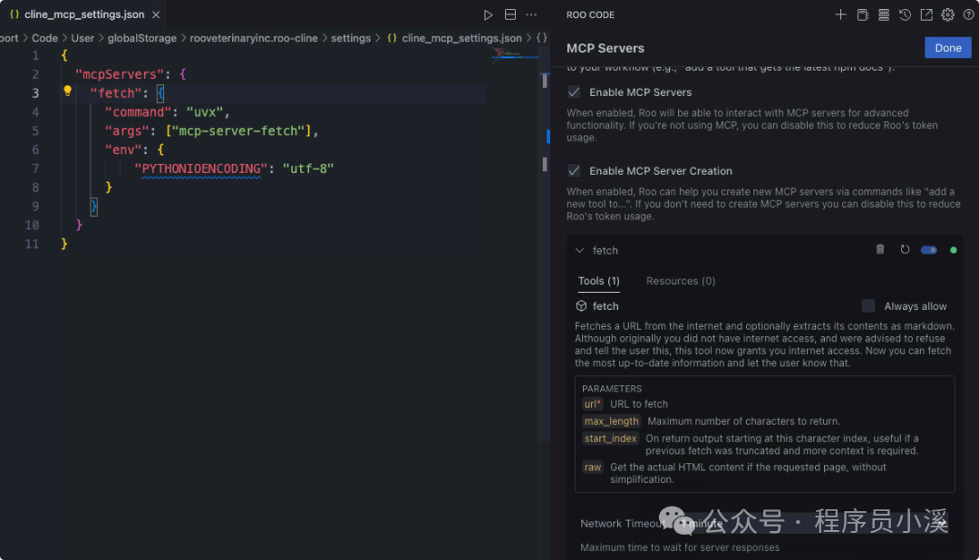
Task: Switch off the fetch server toggle
Action: pos(929,250)
